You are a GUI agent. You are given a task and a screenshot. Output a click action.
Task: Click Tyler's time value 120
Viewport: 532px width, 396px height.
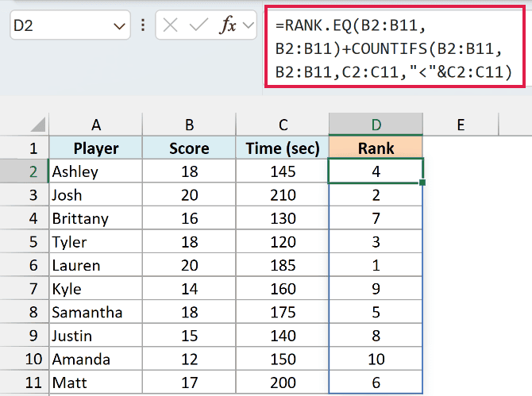click(283, 241)
